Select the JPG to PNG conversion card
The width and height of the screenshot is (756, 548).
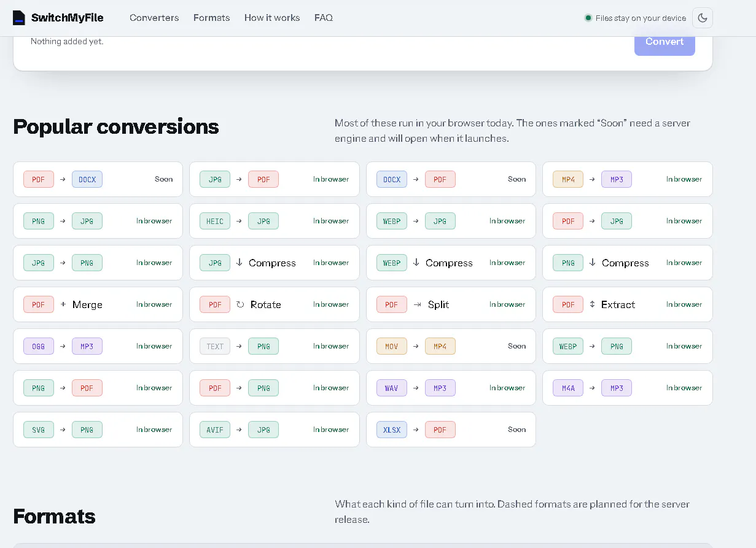[x=98, y=263]
